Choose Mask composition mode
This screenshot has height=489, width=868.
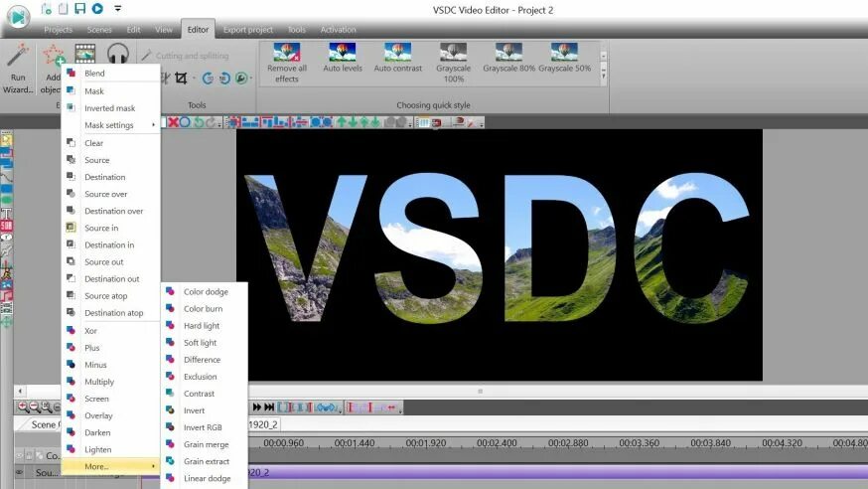tap(110, 90)
